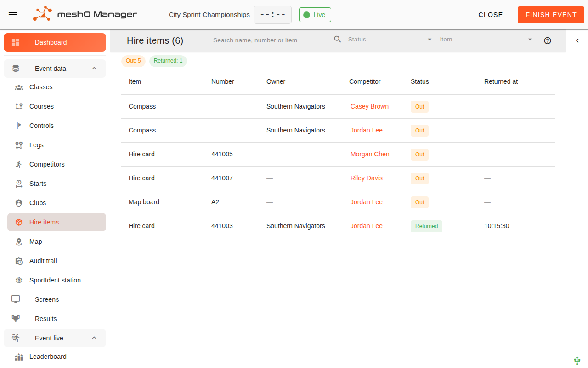Go to Dashboard

55,42
